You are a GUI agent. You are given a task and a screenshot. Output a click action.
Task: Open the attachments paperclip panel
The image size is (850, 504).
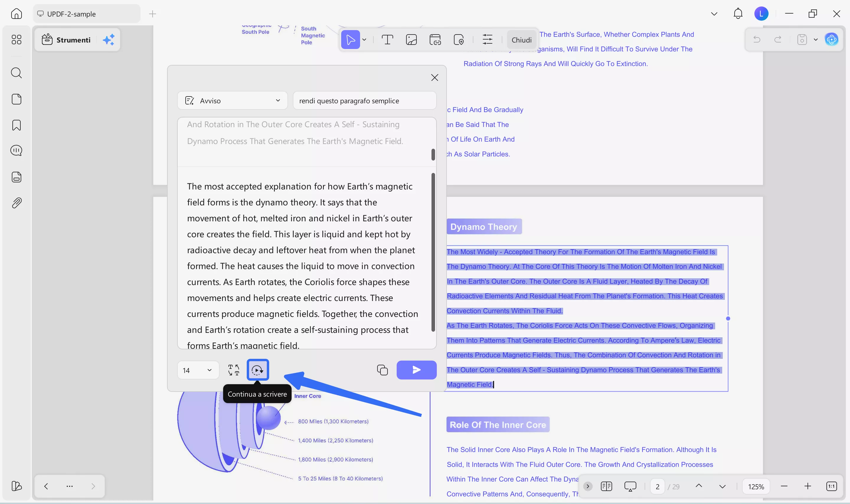click(x=16, y=203)
